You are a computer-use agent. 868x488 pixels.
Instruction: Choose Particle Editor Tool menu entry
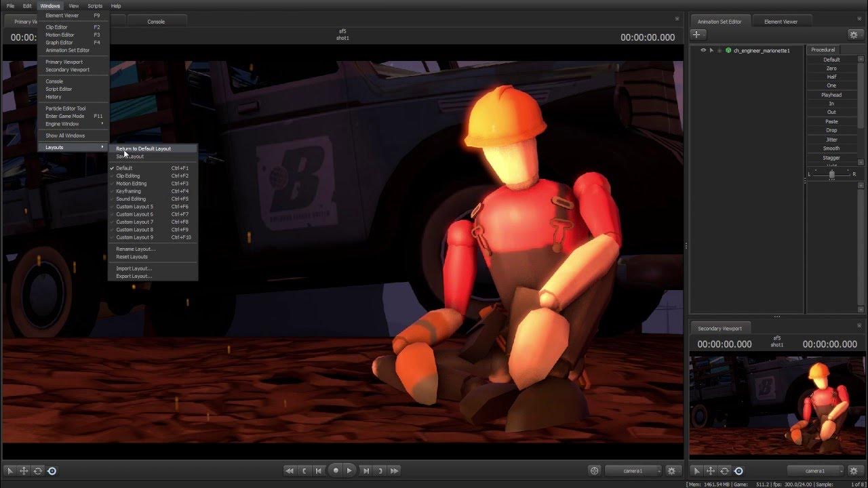pyautogui.click(x=73, y=108)
